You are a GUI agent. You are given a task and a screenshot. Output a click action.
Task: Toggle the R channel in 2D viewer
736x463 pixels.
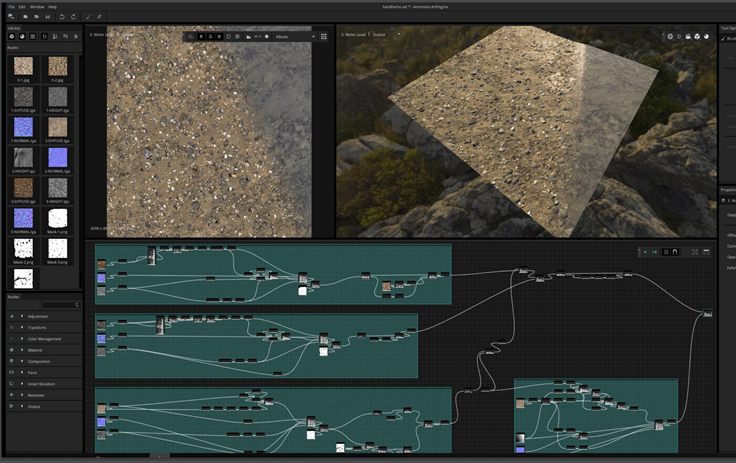coord(201,37)
